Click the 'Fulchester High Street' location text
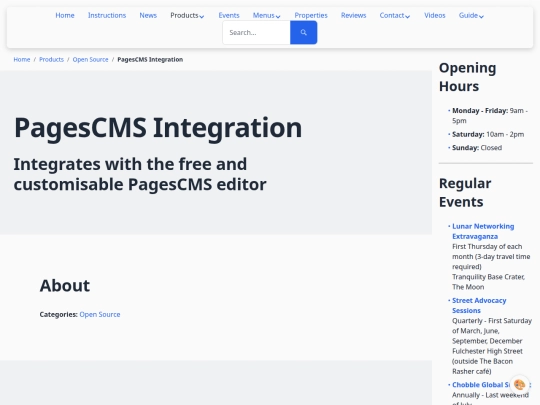 (487, 351)
